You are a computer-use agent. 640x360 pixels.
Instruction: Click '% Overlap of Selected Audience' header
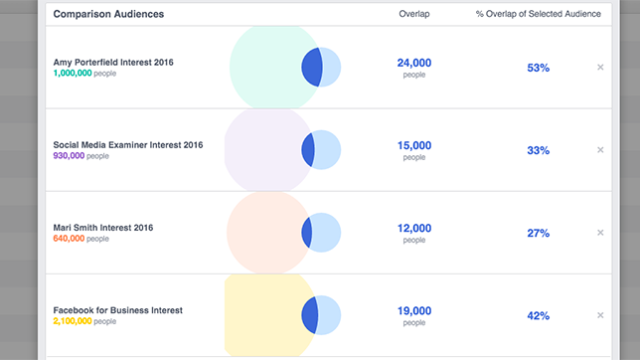538,14
